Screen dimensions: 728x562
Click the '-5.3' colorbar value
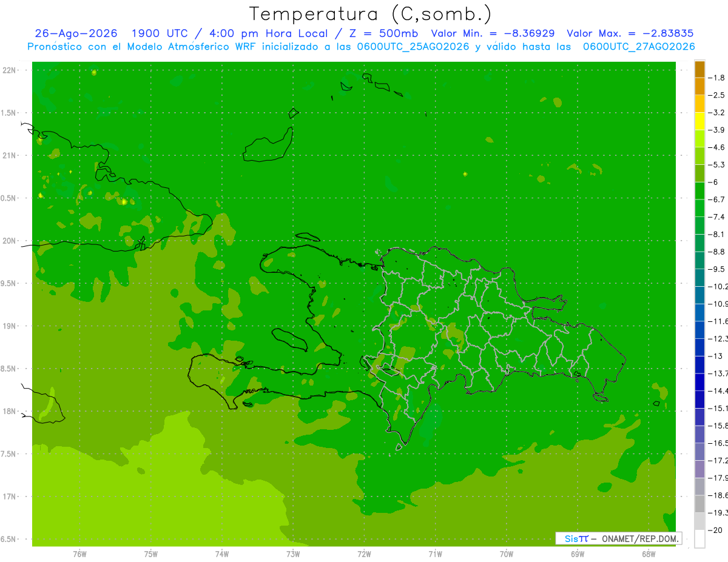(x=716, y=164)
